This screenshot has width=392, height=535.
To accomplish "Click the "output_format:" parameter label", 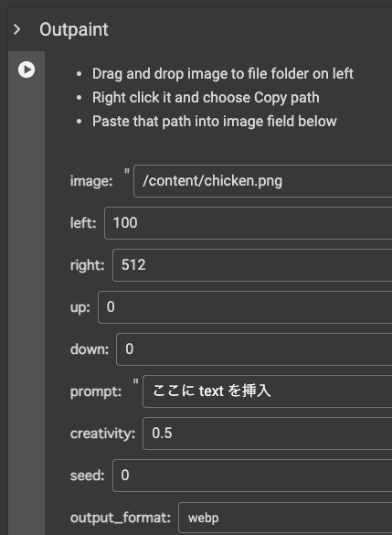I will pos(121,518).
